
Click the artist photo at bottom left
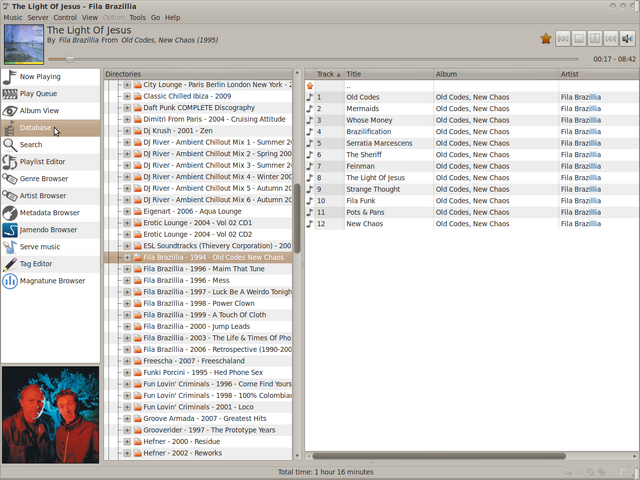(51, 415)
